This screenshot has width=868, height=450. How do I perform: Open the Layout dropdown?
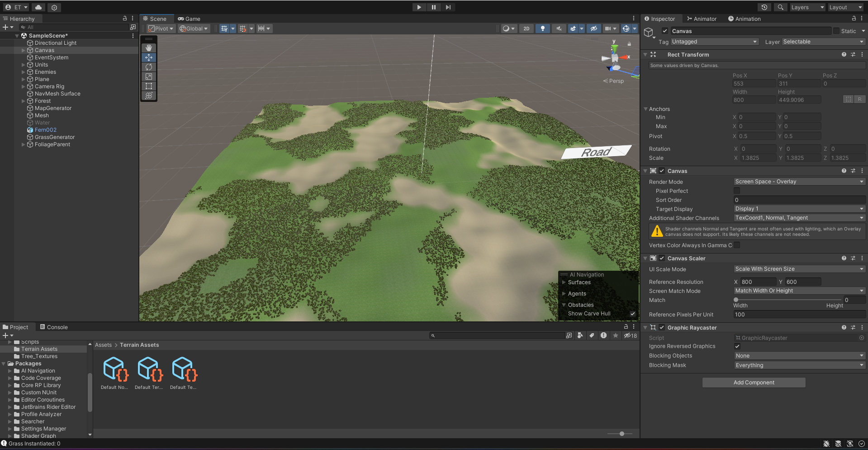click(x=845, y=7)
